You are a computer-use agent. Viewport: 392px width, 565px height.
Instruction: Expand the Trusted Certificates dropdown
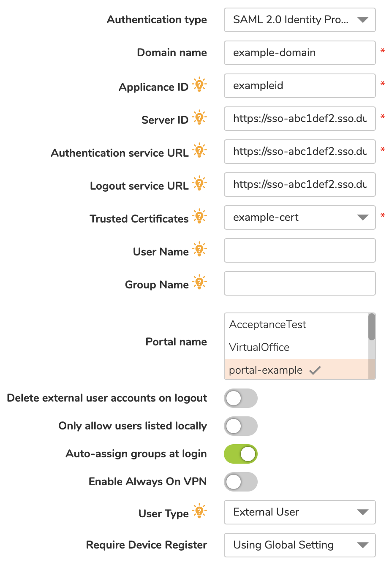click(x=362, y=217)
